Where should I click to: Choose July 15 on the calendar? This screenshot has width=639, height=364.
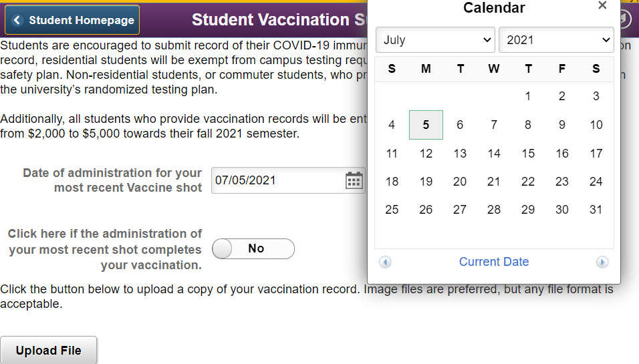point(528,154)
